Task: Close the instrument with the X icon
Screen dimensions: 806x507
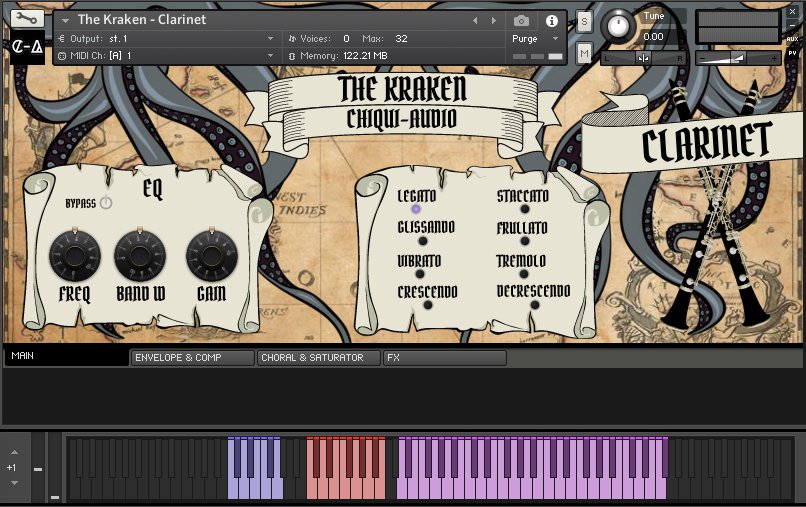Action: (x=792, y=12)
